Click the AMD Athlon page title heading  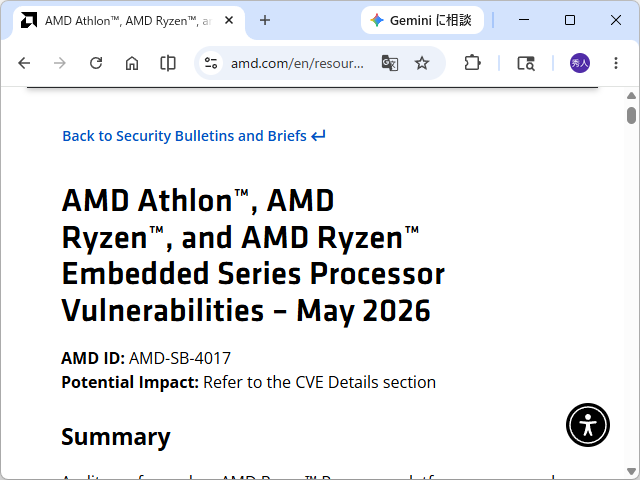point(253,255)
